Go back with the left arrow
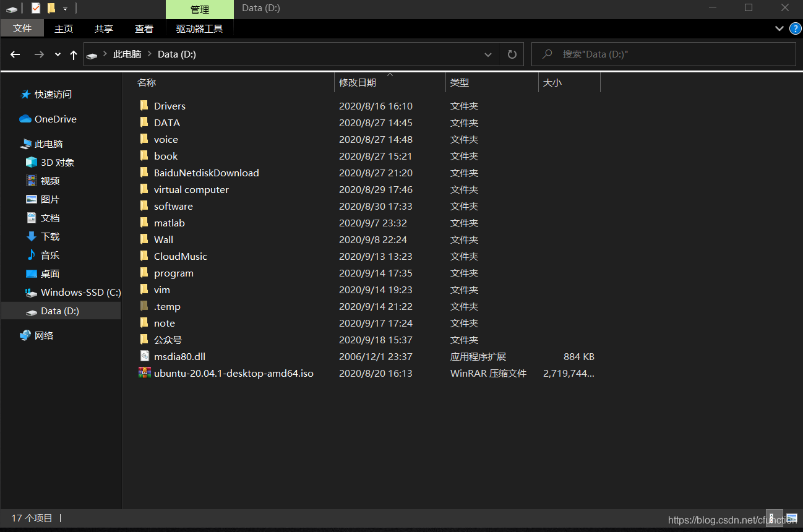This screenshot has width=803, height=532. [x=15, y=54]
